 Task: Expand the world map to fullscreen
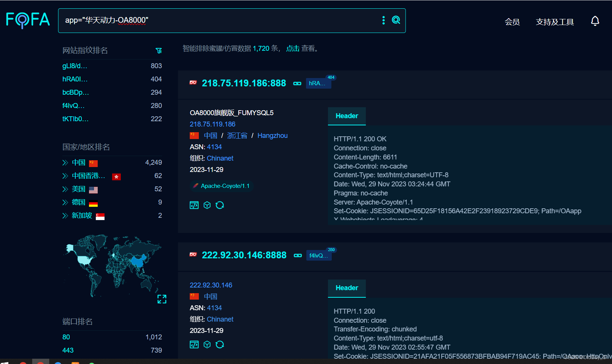[162, 299]
